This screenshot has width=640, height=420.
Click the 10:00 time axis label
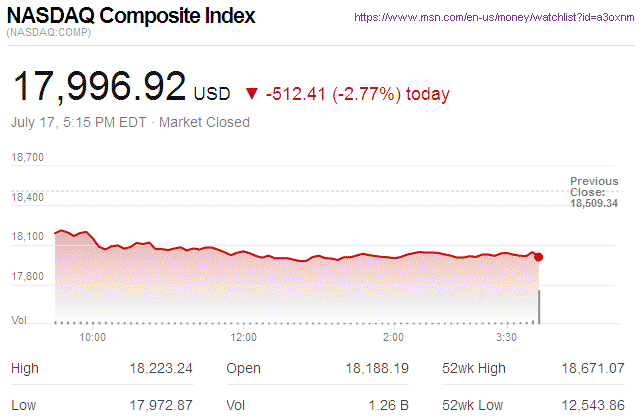(x=92, y=337)
